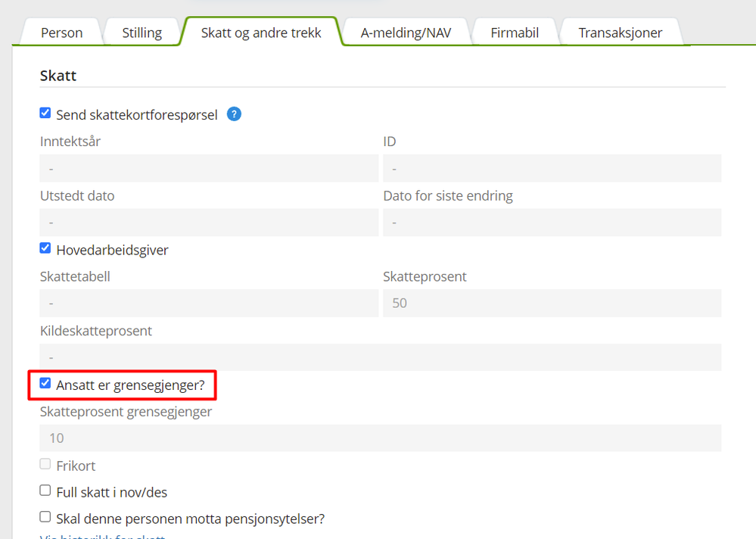Click Skatteprosent grensegjenger field showing 10
This screenshot has height=539, width=756.
(x=381, y=438)
